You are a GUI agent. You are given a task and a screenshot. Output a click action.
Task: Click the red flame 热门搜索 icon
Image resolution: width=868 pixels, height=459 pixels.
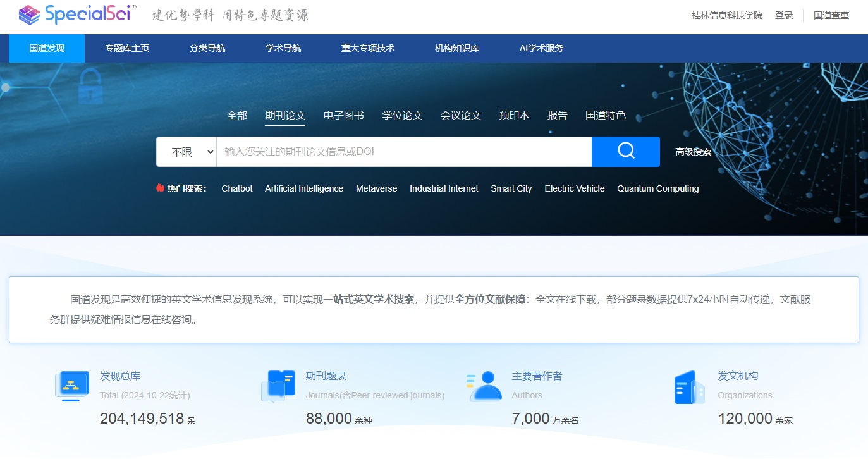pos(161,188)
